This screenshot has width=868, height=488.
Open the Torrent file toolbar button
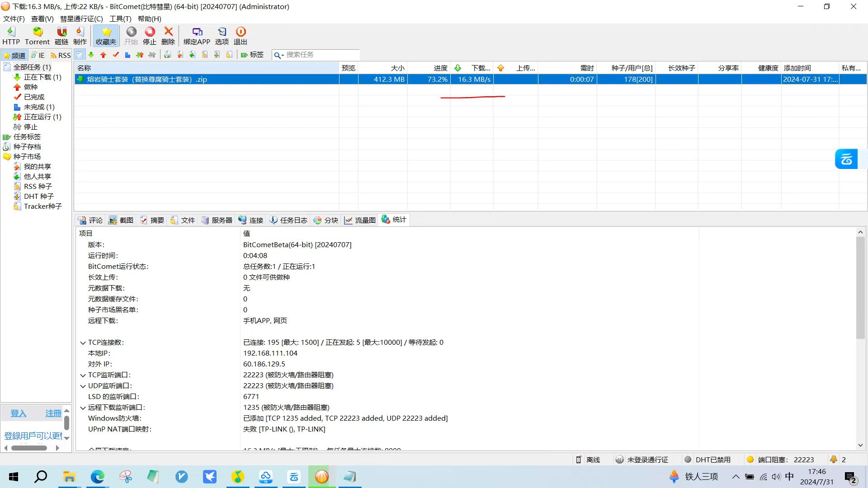(x=37, y=36)
